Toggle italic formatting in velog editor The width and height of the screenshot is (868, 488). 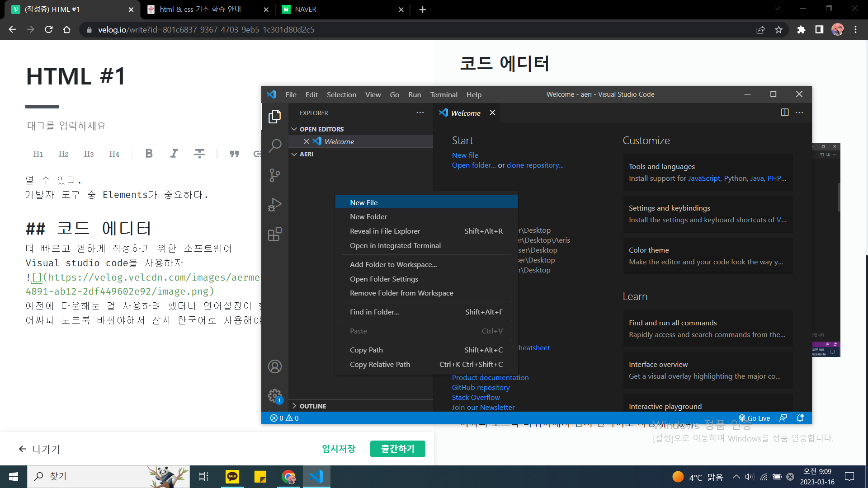(x=174, y=154)
